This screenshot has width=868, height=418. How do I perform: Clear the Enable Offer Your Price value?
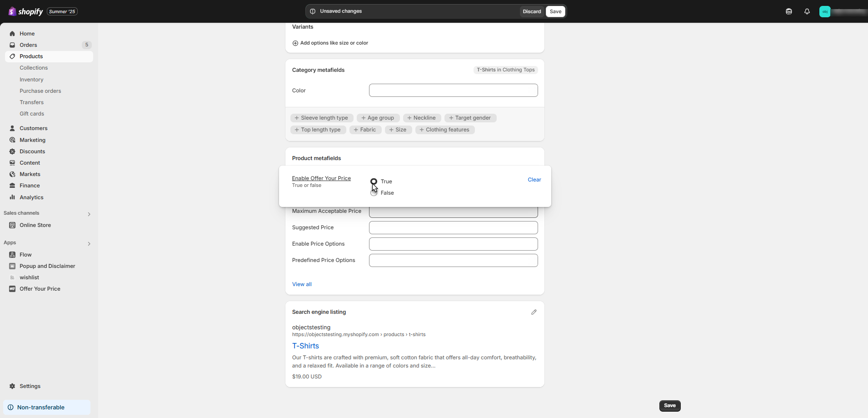tap(534, 180)
